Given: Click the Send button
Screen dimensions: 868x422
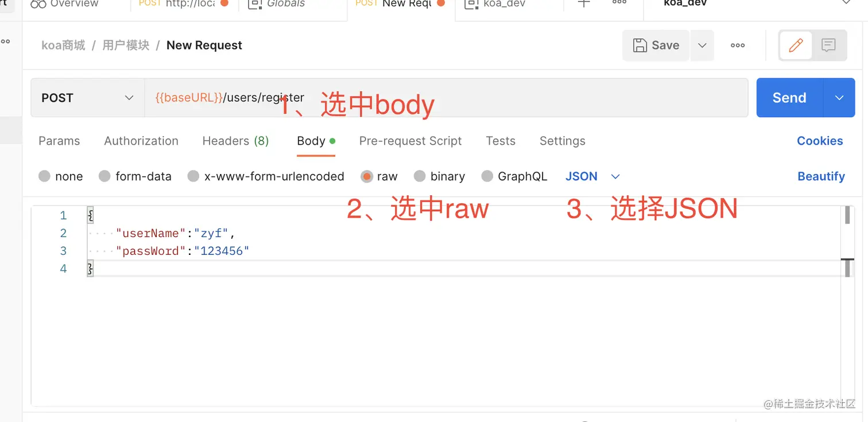Looking at the screenshot, I should point(789,98).
